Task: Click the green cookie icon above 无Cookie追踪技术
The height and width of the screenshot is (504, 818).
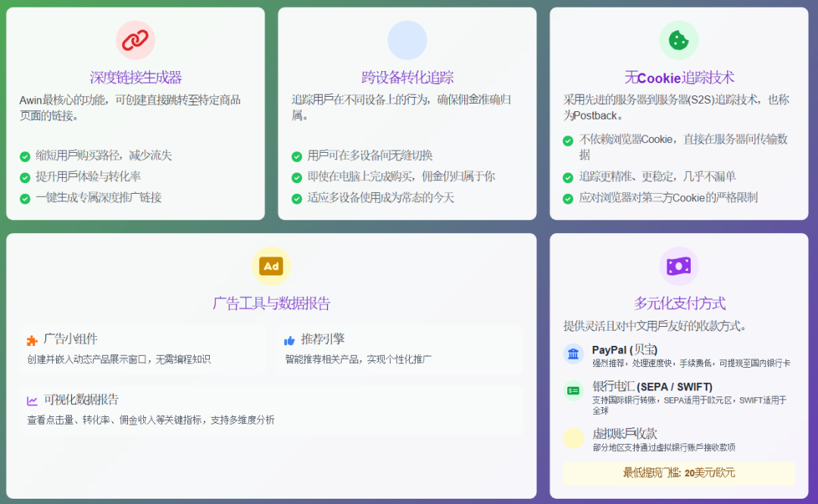Action: pos(679,40)
